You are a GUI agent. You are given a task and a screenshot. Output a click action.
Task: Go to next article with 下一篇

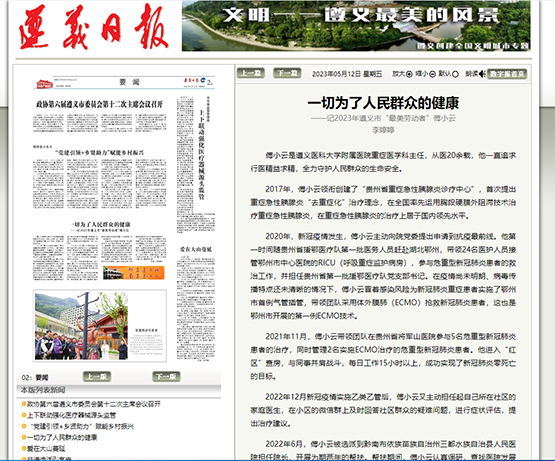[287, 73]
